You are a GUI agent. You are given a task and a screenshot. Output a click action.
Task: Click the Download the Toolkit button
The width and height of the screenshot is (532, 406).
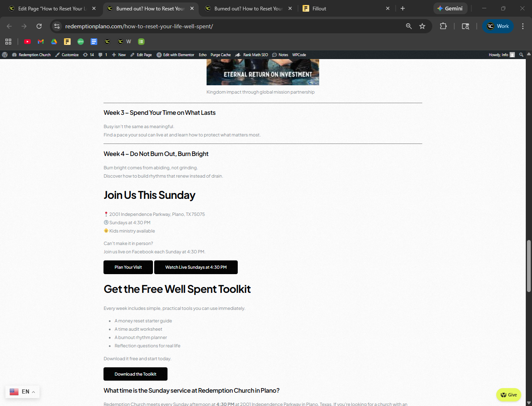pos(135,374)
